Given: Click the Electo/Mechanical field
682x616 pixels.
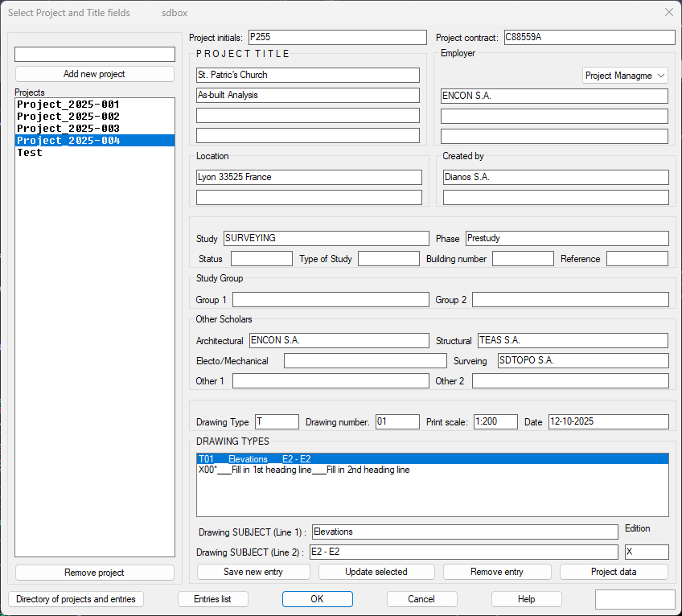Looking at the screenshot, I should point(365,360).
